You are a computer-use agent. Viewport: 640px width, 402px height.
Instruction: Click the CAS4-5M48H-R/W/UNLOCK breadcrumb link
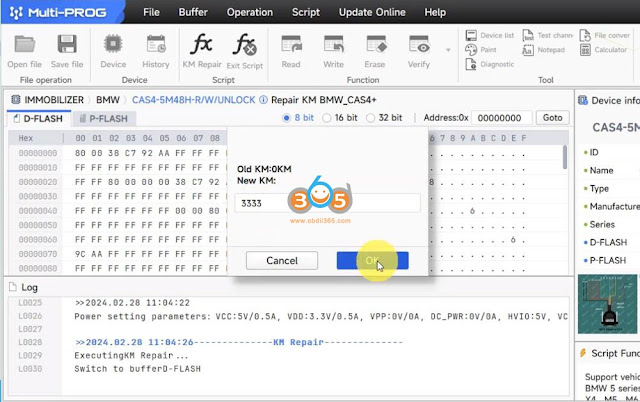click(193, 100)
